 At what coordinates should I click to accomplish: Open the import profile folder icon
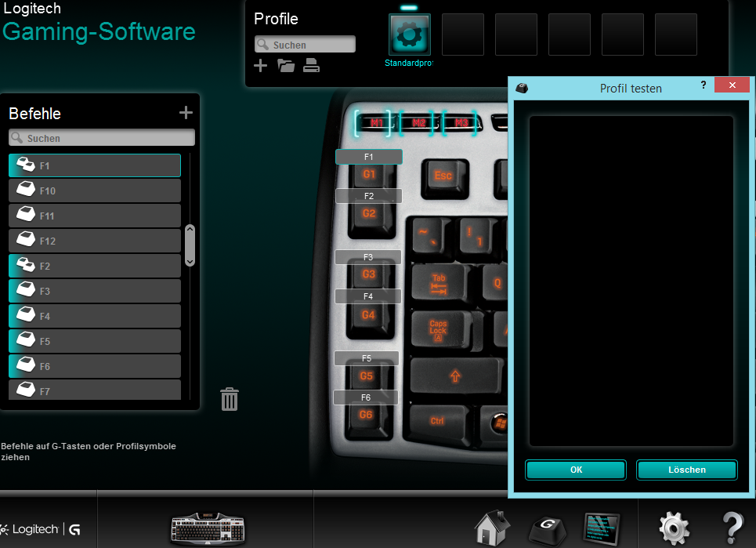tap(286, 66)
